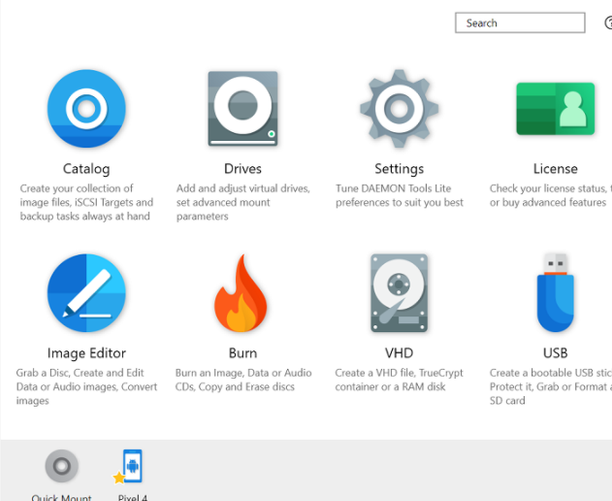Click the Quick Mount disc icon
The height and width of the screenshot is (501, 612).
point(62,467)
